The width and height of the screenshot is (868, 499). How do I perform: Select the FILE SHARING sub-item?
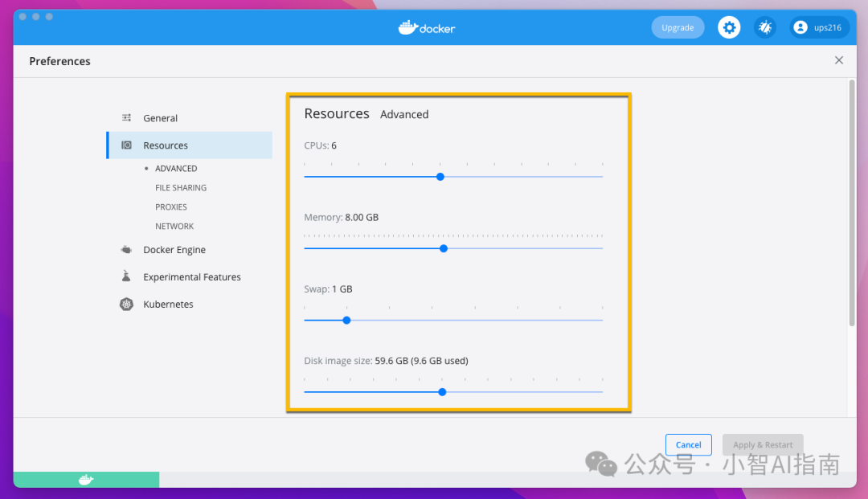tap(181, 187)
